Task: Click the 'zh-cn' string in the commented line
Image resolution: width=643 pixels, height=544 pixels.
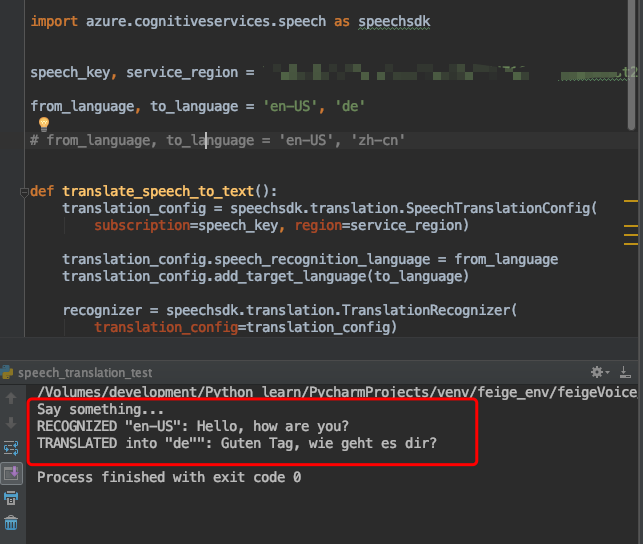Action: (378, 140)
